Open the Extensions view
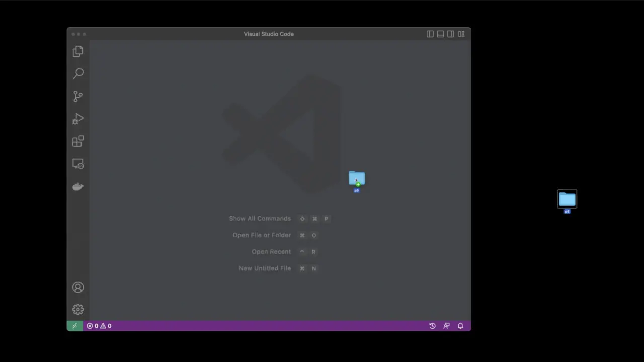Screen dimensions: 644x362 (78, 141)
